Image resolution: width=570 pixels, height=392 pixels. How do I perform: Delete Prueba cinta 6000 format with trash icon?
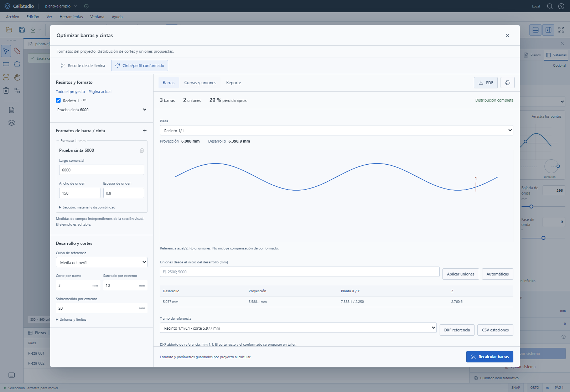point(142,150)
